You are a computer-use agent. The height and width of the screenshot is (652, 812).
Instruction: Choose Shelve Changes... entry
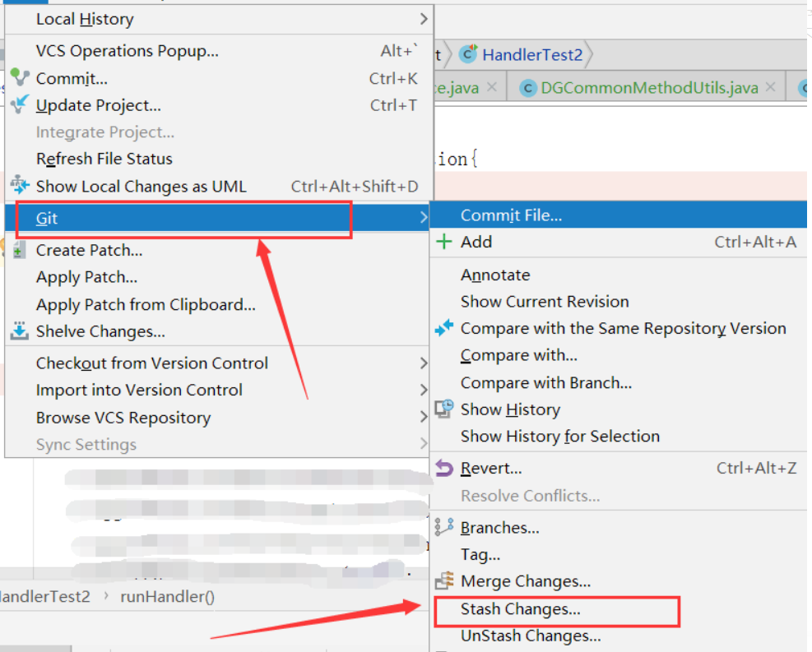(219, 331)
